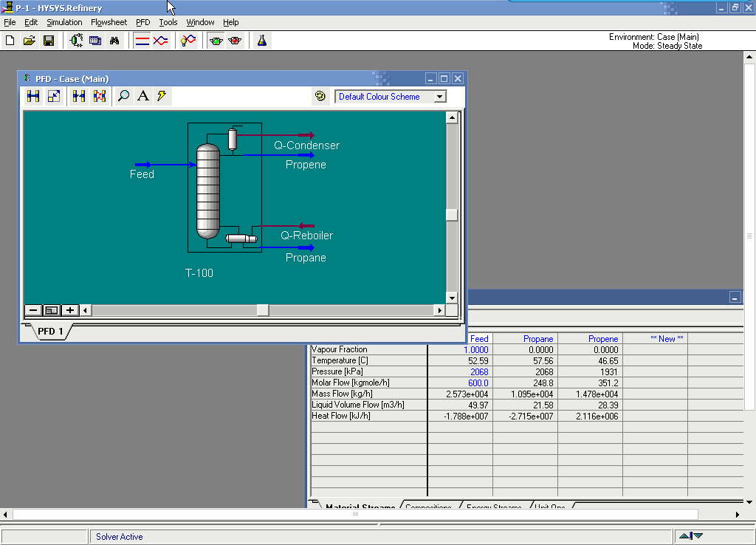Save the case with the floppy disk icon
Viewport: 756px width, 545px height.
pos(49,41)
